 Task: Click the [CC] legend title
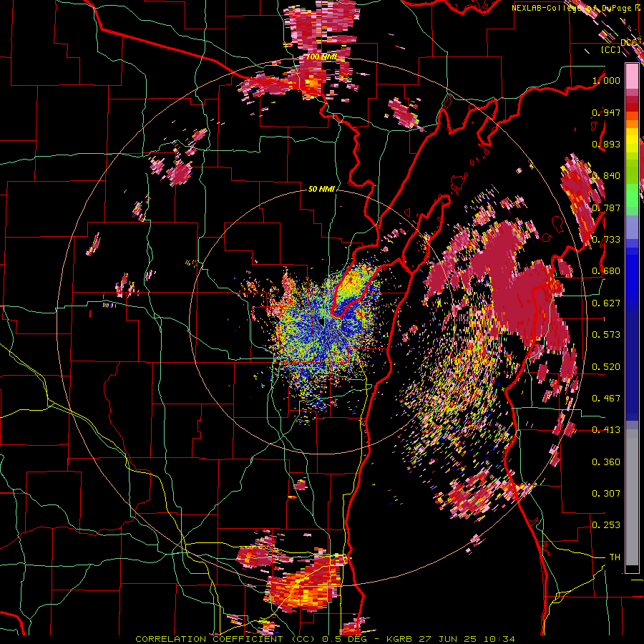(x=611, y=49)
